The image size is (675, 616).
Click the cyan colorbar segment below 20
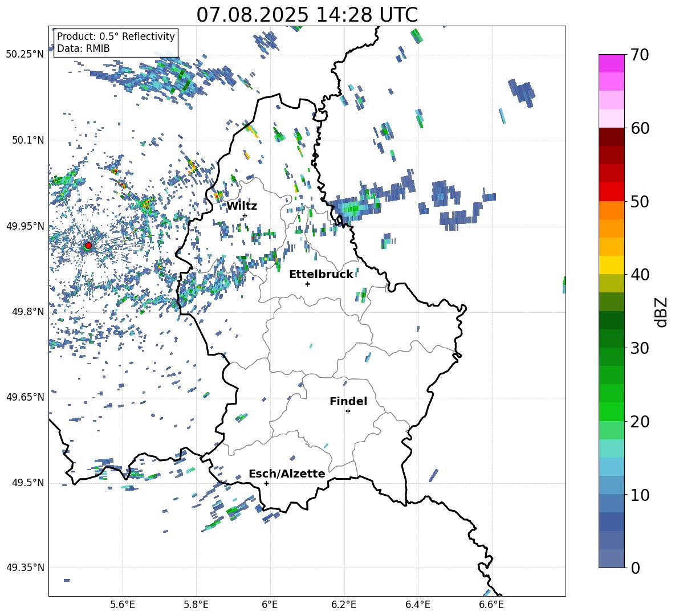(611, 448)
